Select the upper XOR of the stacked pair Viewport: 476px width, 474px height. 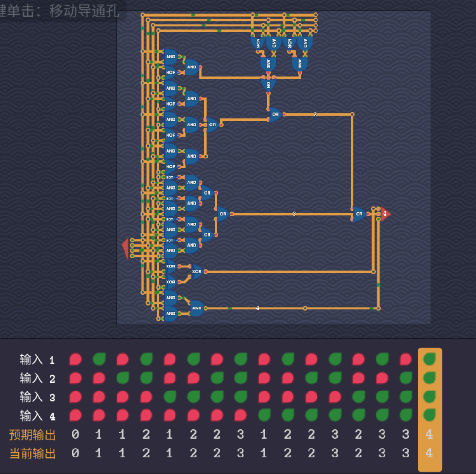pyautogui.click(x=171, y=266)
